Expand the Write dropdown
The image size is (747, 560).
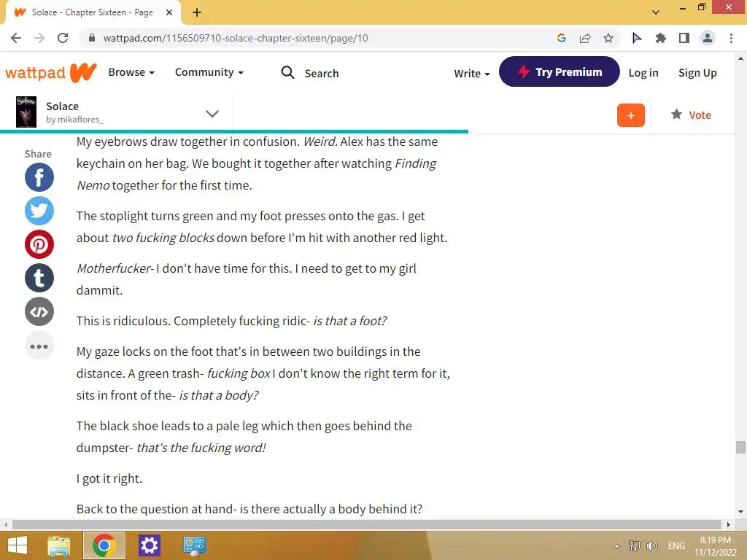pos(472,74)
